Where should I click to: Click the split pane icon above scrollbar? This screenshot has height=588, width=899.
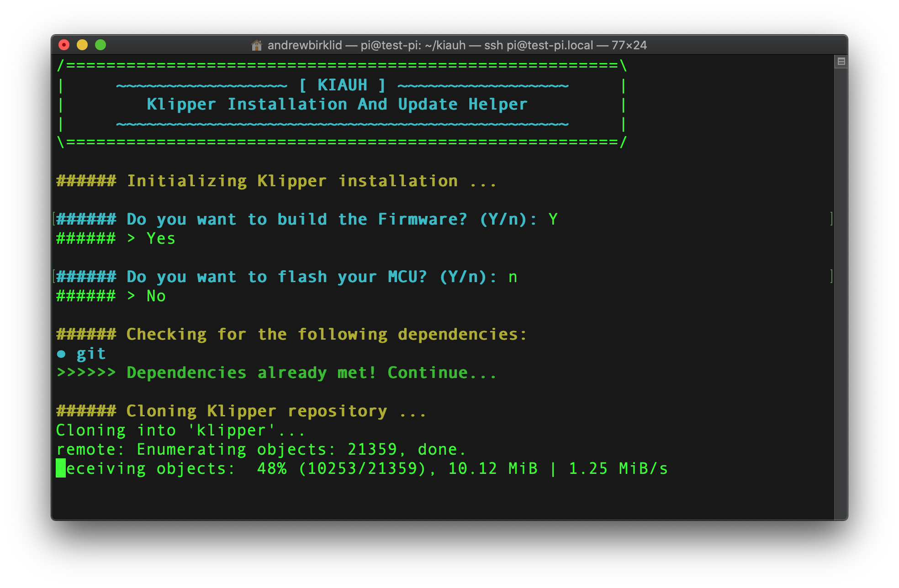pyautogui.click(x=841, y=61)
